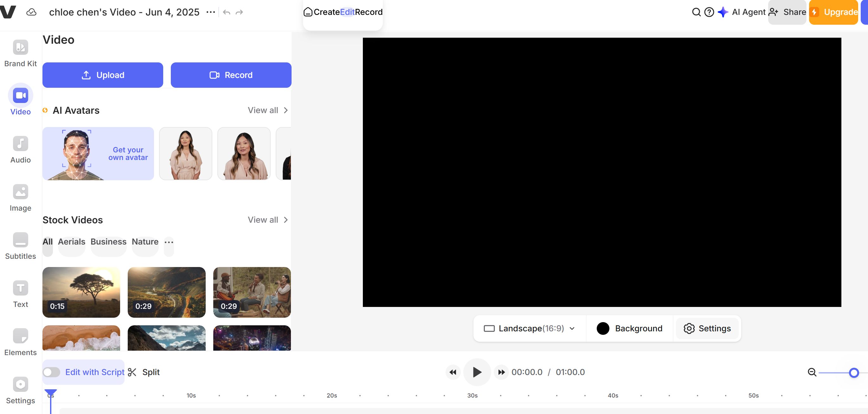Click the black Background color swatch
868x414 pixels.
click(x=603, y=328)
